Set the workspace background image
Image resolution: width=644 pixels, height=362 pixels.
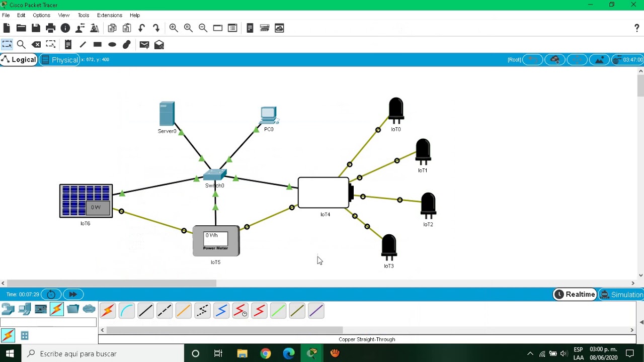pyautogui.click(x=599, y=60)
